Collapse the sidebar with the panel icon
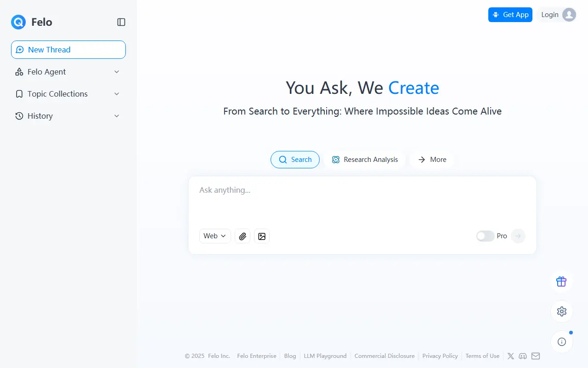This screenshot has height=368, width=588. [x=121, y=22]
